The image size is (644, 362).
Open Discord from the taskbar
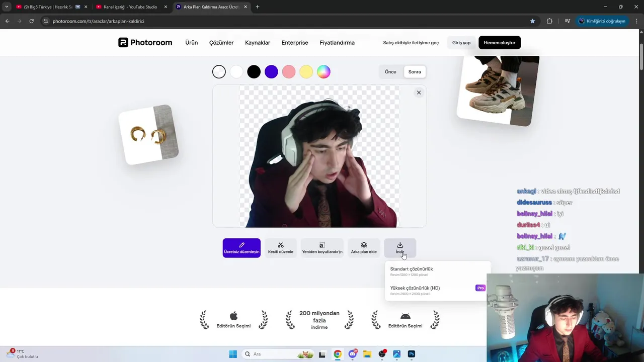click(x=352, y=354)
